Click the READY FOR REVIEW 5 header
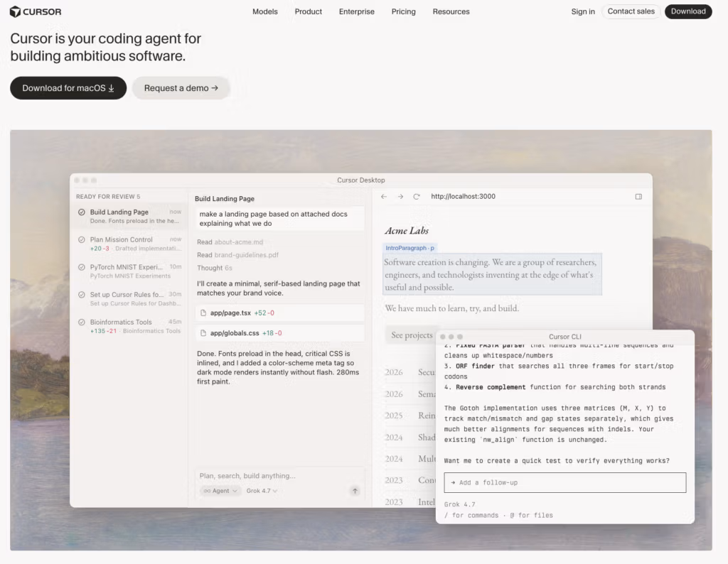Screen dimensions: 728x564 coord(108,197)
